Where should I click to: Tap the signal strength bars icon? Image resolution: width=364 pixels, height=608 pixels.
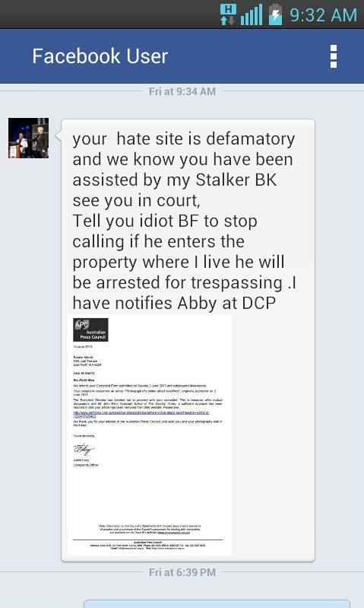click(x=252, y=14)
